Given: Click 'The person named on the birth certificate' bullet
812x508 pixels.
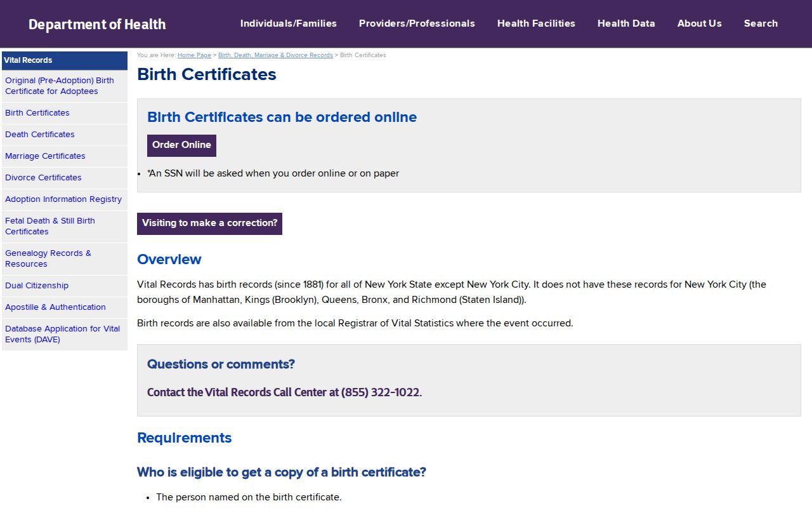Looking at the screenshot, I should point(249,497).
